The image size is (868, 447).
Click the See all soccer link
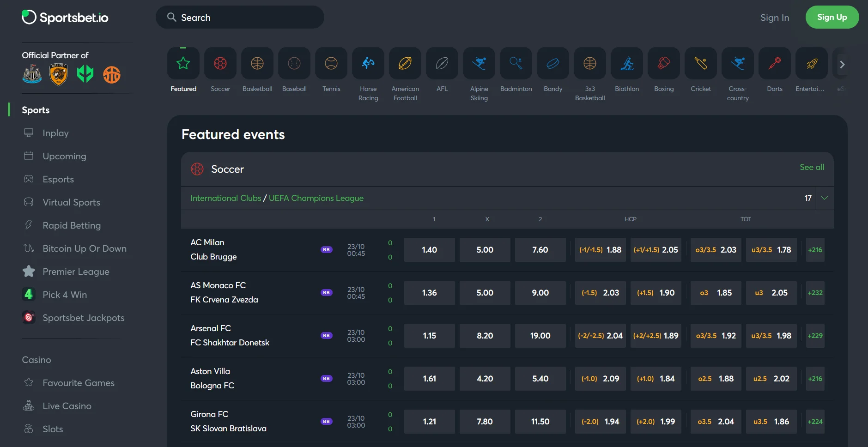812,167
